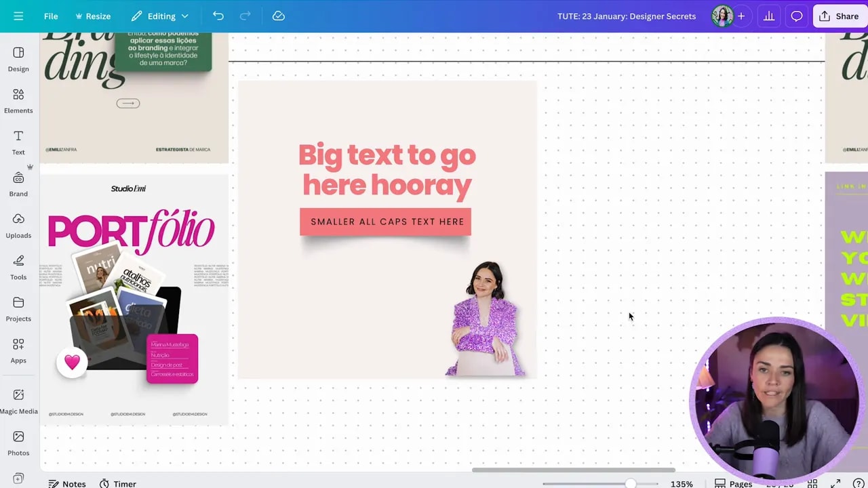Adjust the zoom level slider
The width and height of the screenshot is (868, 488).
click(x=631, y=483)
